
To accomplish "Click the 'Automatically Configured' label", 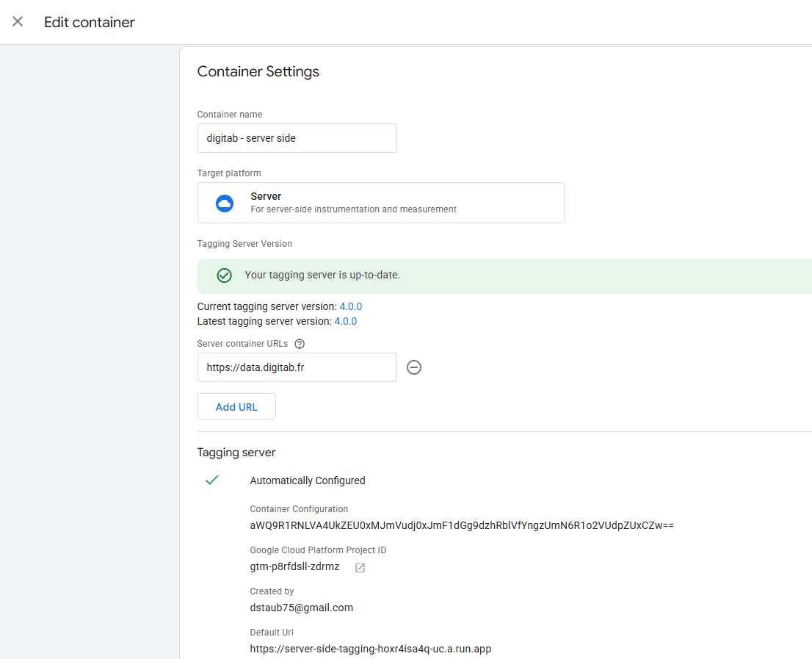I will point(308,480).
